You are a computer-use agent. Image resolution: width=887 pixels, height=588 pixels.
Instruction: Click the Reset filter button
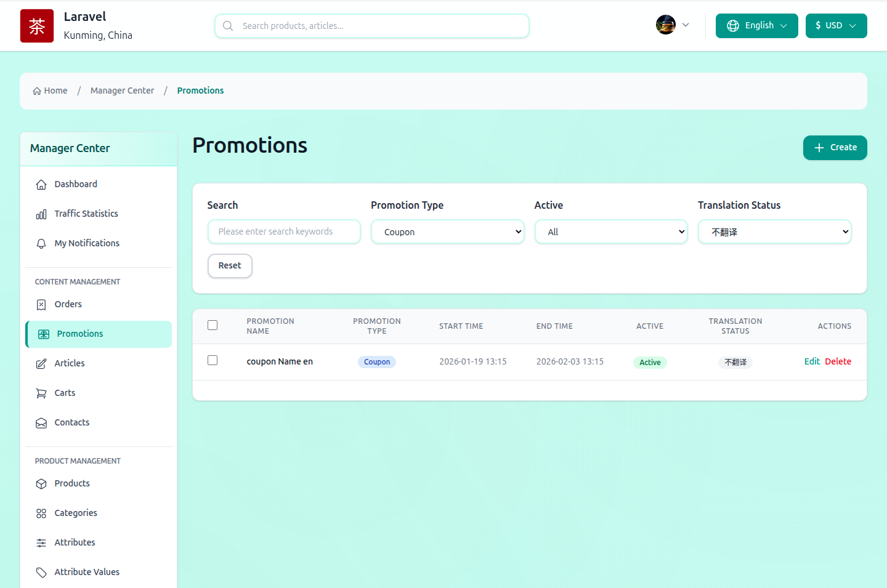coord(230,266)
